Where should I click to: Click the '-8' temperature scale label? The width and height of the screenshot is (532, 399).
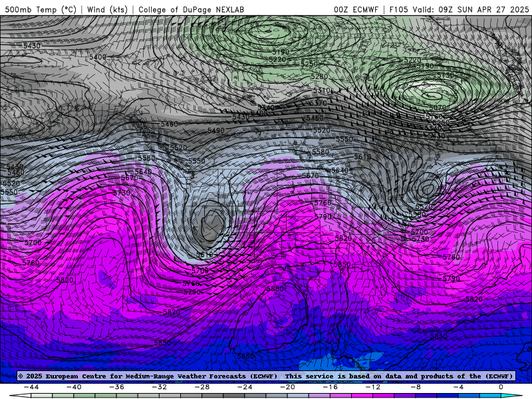tap(416, 387)
